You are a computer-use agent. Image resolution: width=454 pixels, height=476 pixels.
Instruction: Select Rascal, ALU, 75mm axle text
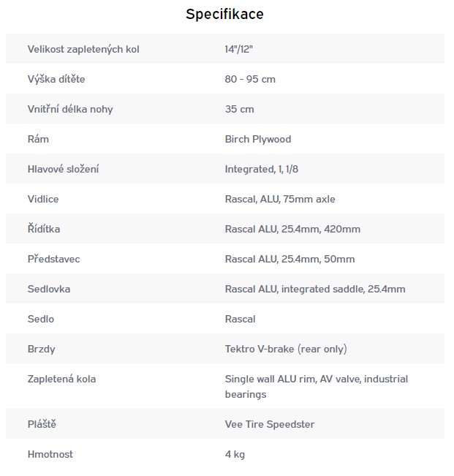[280, 199]
